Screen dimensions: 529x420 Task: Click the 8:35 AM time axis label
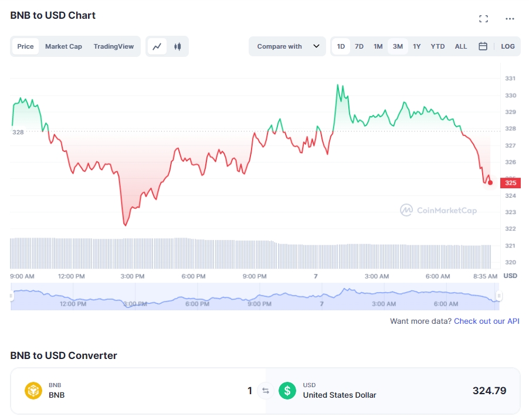pyautogui.click(x=485, y=276)
